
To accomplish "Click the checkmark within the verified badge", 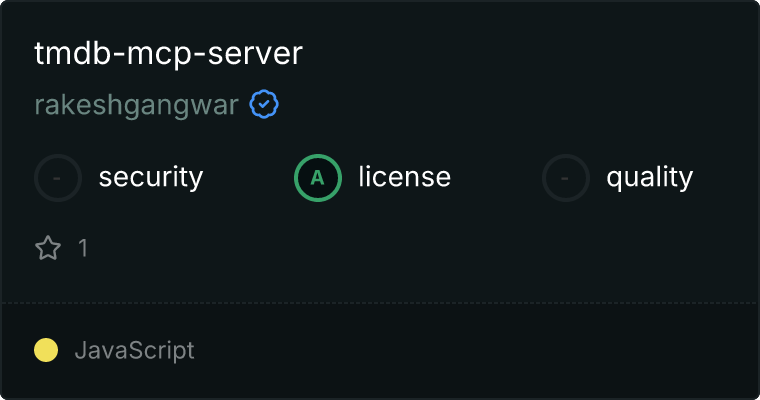I will click(x=264, y=104).
